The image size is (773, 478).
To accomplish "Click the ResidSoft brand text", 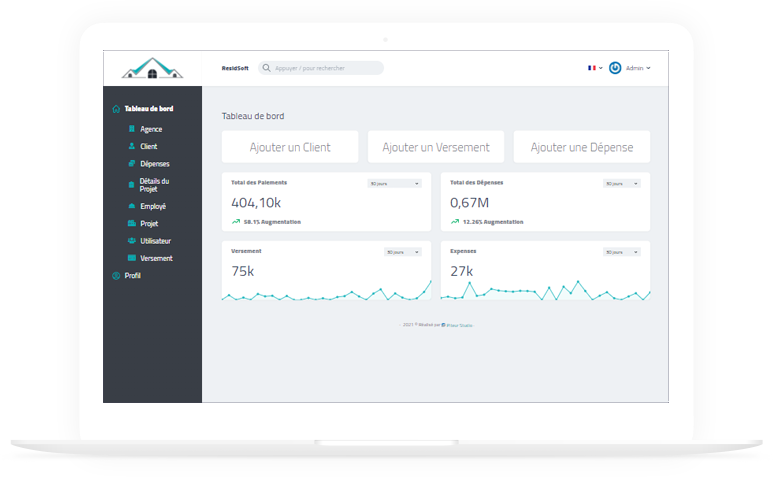I will tap(235, 68).
